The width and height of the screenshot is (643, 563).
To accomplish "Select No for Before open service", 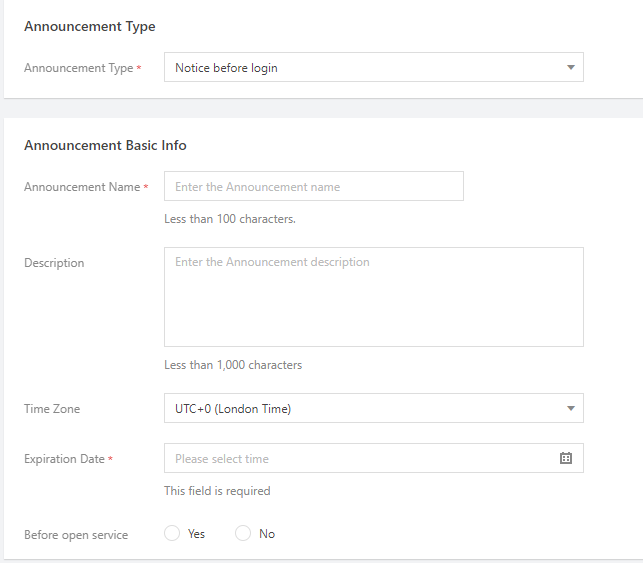I will [243, 533].
